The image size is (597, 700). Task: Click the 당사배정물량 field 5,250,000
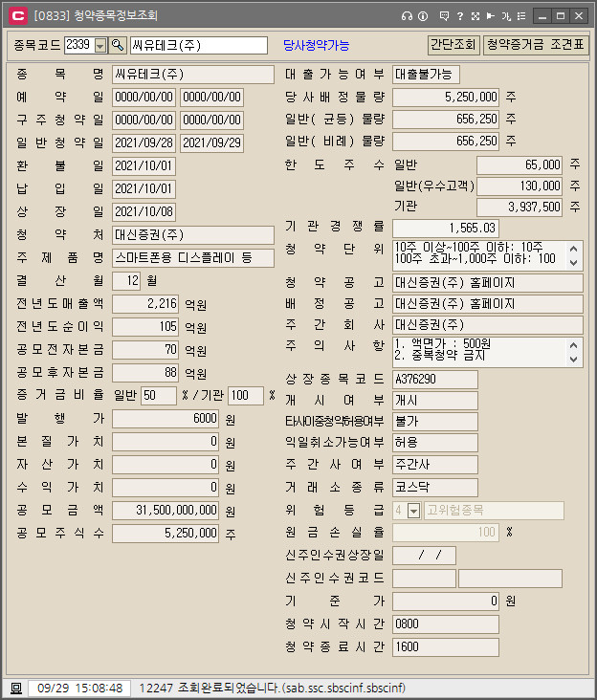click(x=446, y=98)
